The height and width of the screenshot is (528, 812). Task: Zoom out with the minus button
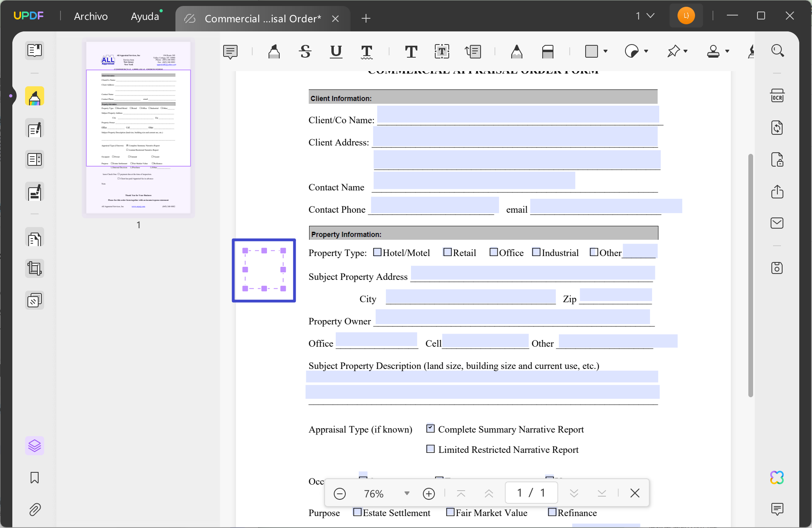coord(340,493)
